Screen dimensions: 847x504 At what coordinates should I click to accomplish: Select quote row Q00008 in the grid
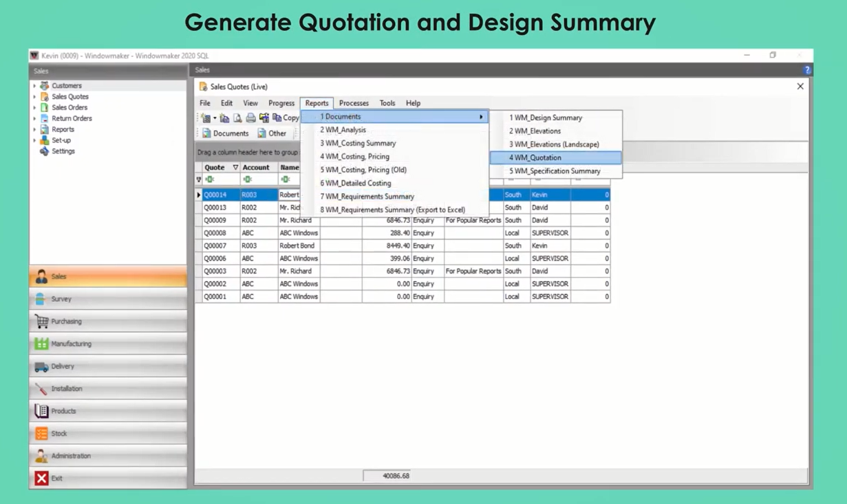pyautogui.click(x=215, y=233)
